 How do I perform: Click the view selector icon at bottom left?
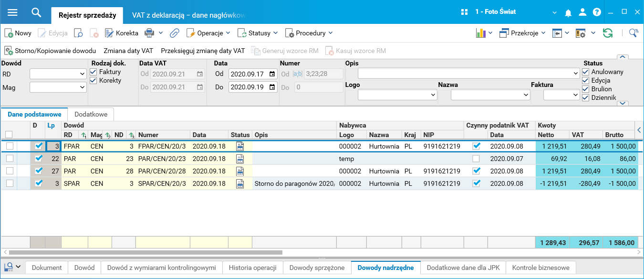click(x=9, y=267)
